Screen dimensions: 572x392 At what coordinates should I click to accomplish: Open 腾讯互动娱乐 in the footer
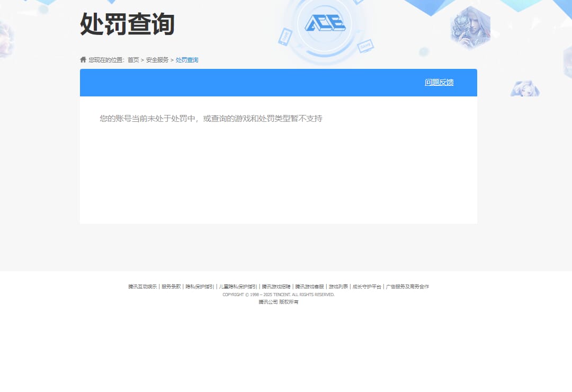pyautogui.click(x=142, y=287)
